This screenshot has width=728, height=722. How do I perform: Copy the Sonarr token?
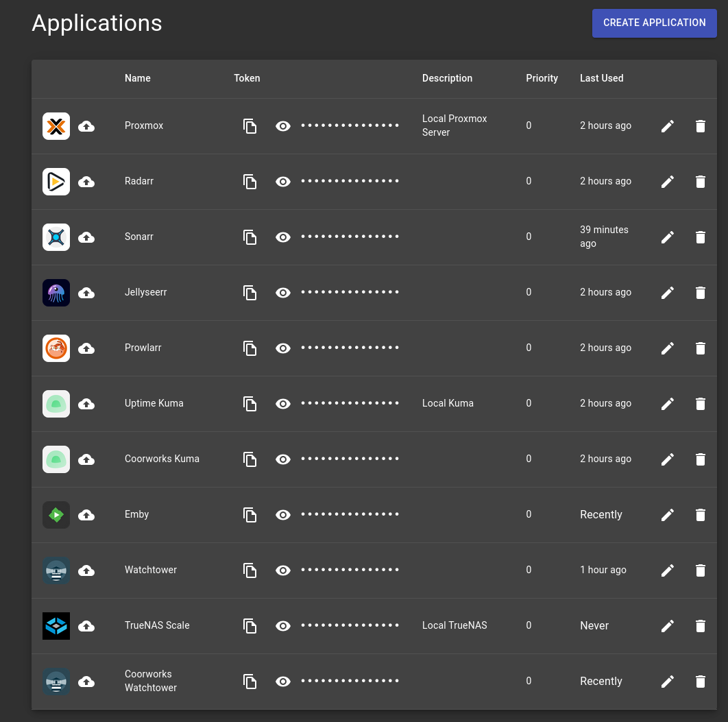pos(250,237)
